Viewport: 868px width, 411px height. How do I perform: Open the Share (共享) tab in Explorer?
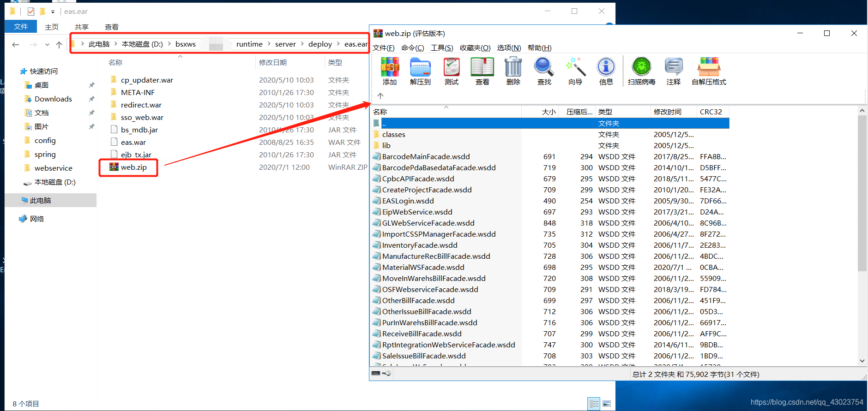pyautogui.click(x=82, y=27)
